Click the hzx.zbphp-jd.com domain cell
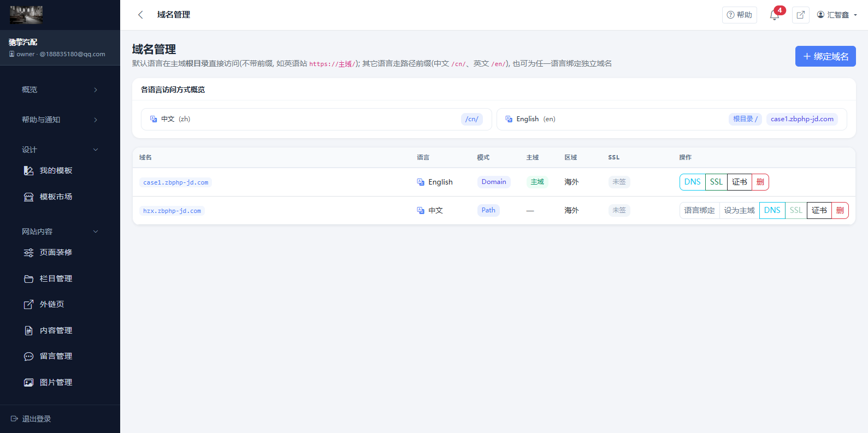 pyautogui.click(x=172, y=211)
